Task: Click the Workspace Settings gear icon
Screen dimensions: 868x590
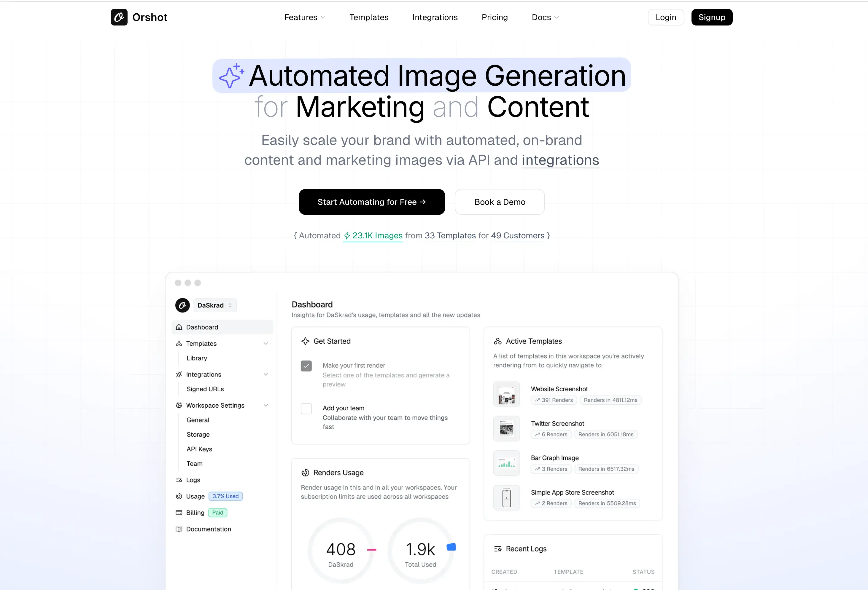Action: [x=179, y=405]
